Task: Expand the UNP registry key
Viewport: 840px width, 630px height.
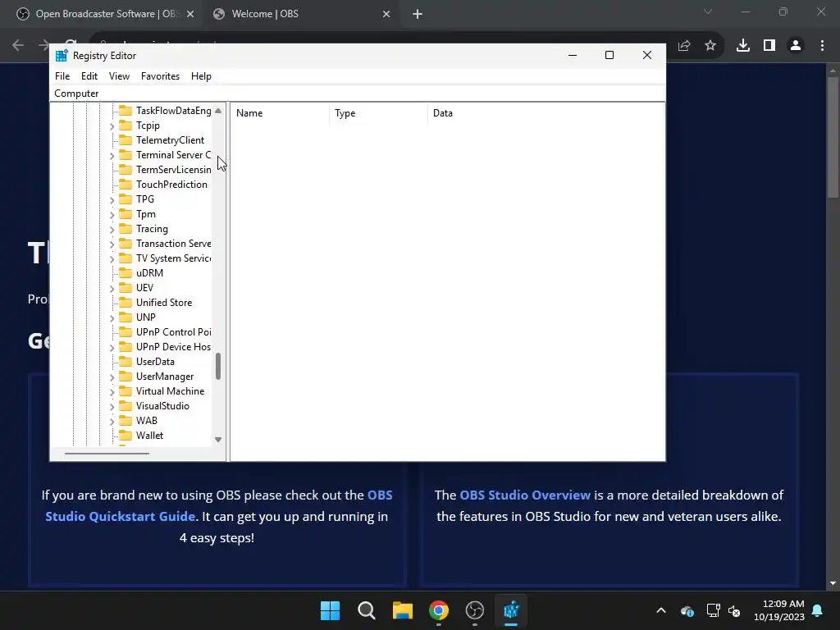Action: point(112,317)
